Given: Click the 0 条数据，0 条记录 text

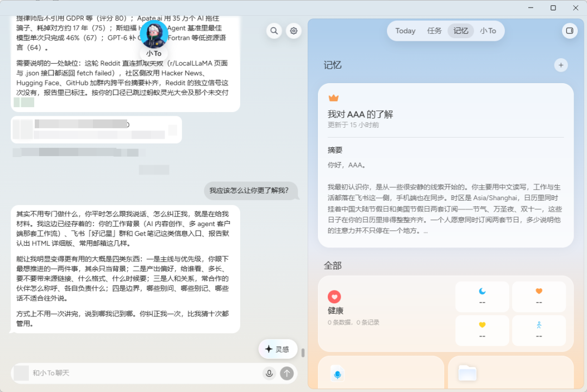Looking at the screenshot, I should [353, 322].
